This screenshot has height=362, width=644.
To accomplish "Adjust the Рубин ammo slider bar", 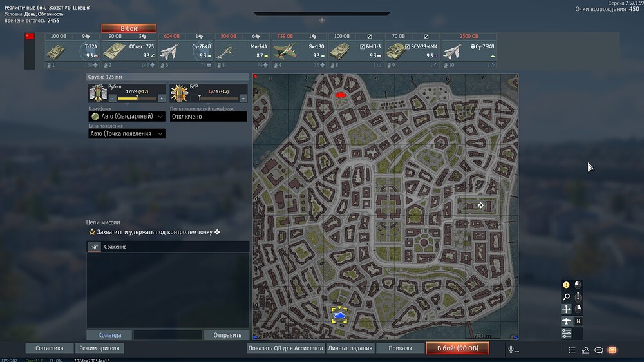I will point(137,98).
